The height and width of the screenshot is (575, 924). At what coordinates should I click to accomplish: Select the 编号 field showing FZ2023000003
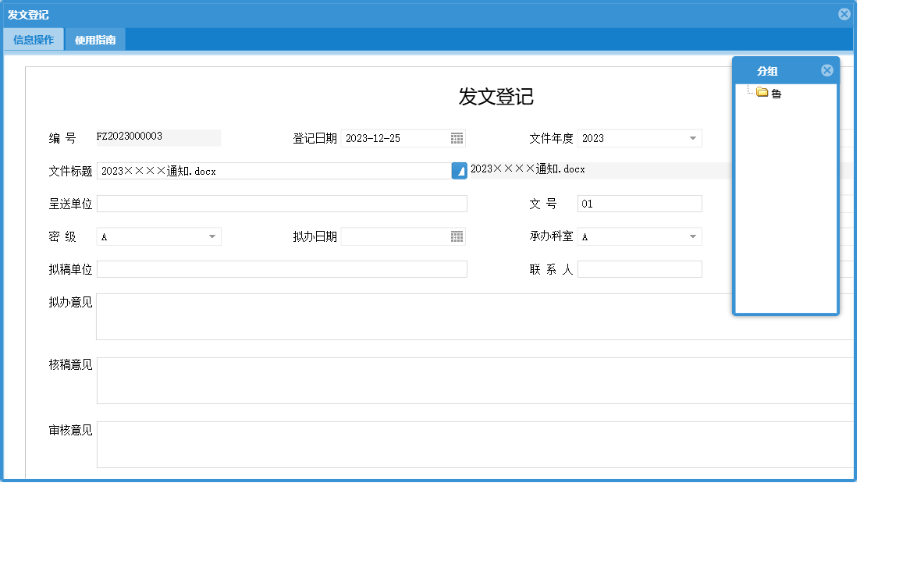coord(156,138)
